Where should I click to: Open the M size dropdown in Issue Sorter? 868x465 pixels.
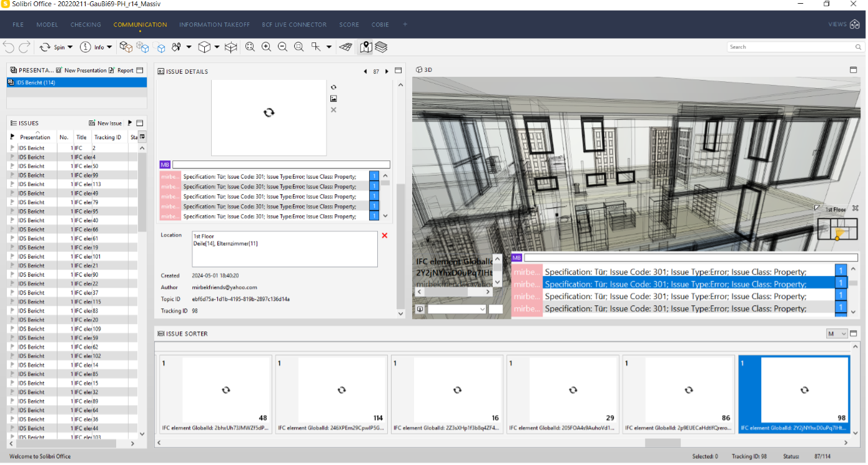point(837,334)
